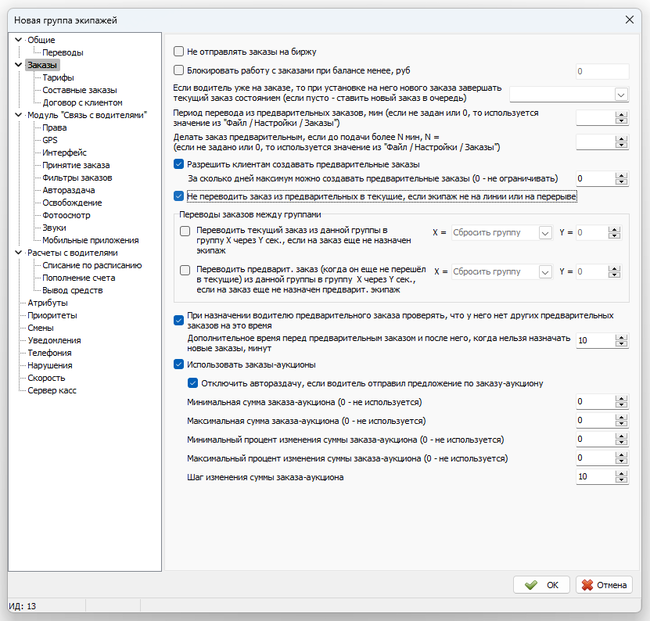Uncheck 'Использовать заказы-аукционы' checkbox
The image size is (650, 621).
[179, 365]
